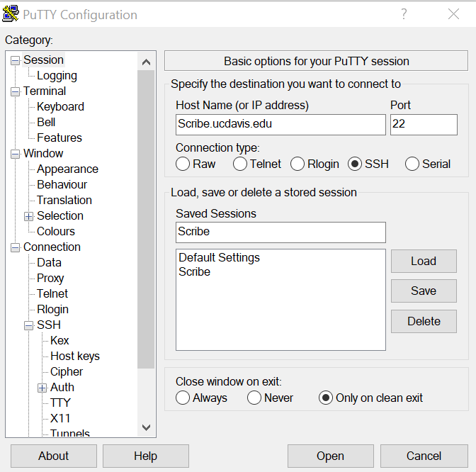The width and height of the screenshot is (476, 472).
Task: Open the Terminal category
Action: pyautogui.click(x=45, y=91)
